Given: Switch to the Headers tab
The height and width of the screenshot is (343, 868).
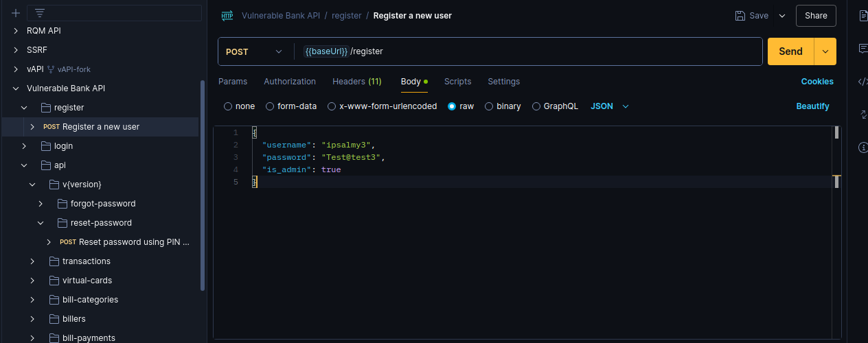Looking at the screenshot, I should coord(356,82).
